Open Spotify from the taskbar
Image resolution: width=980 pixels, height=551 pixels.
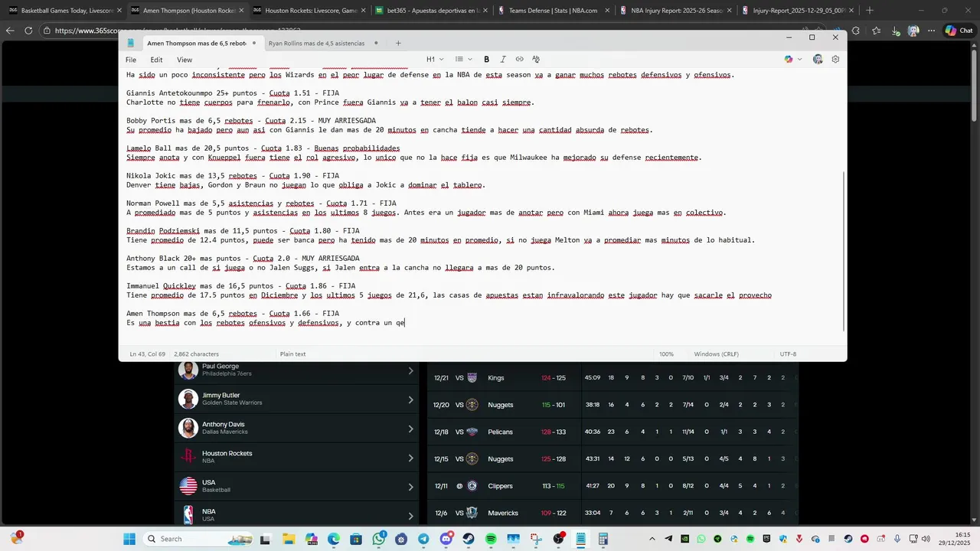pyautogui.click(x=491, y=539)
